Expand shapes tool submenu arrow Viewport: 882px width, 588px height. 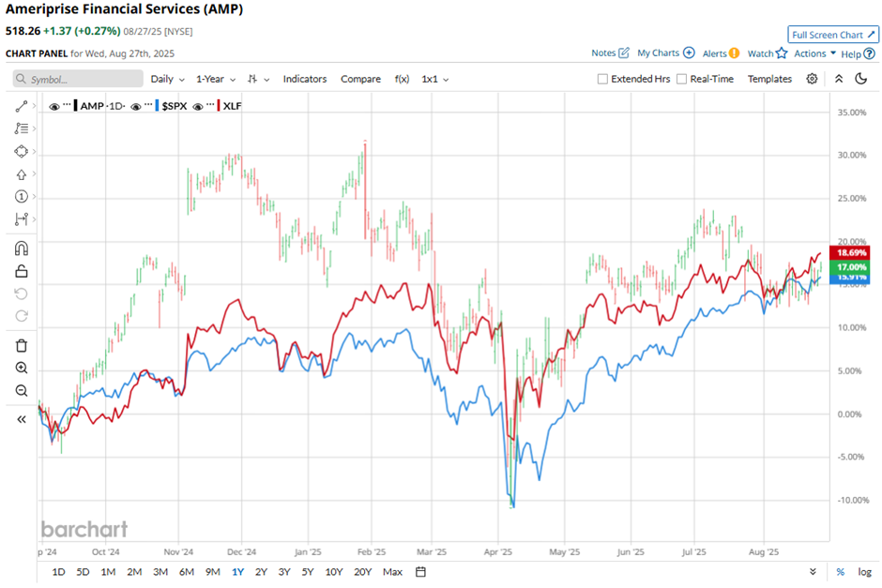35,151
